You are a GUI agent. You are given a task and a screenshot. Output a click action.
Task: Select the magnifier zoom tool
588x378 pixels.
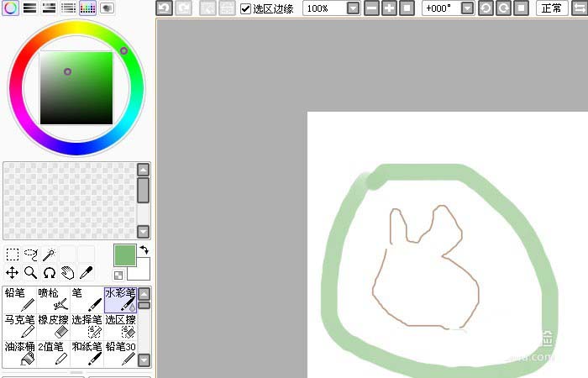click(31, 273)
